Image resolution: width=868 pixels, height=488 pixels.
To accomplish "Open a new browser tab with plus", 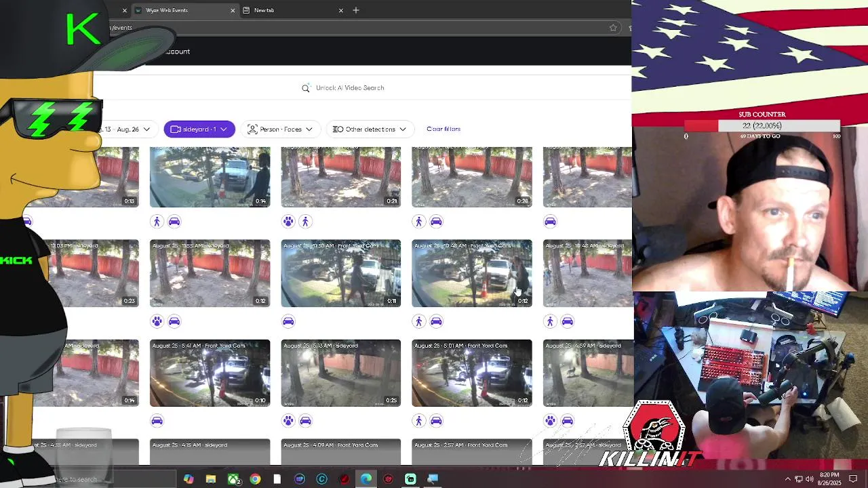I will pyautogui.click(x=356, y=10).
